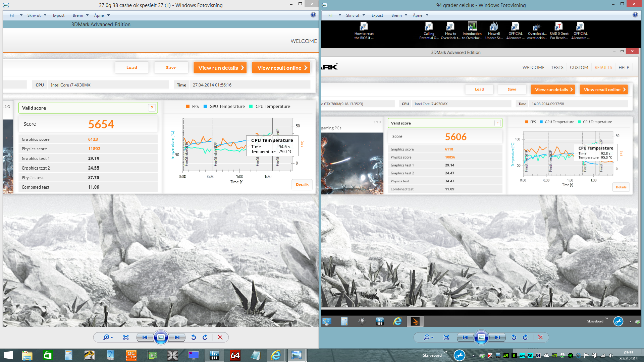
Task: Click the blue wrench icon on taskbar
Action: click(460, 355)
